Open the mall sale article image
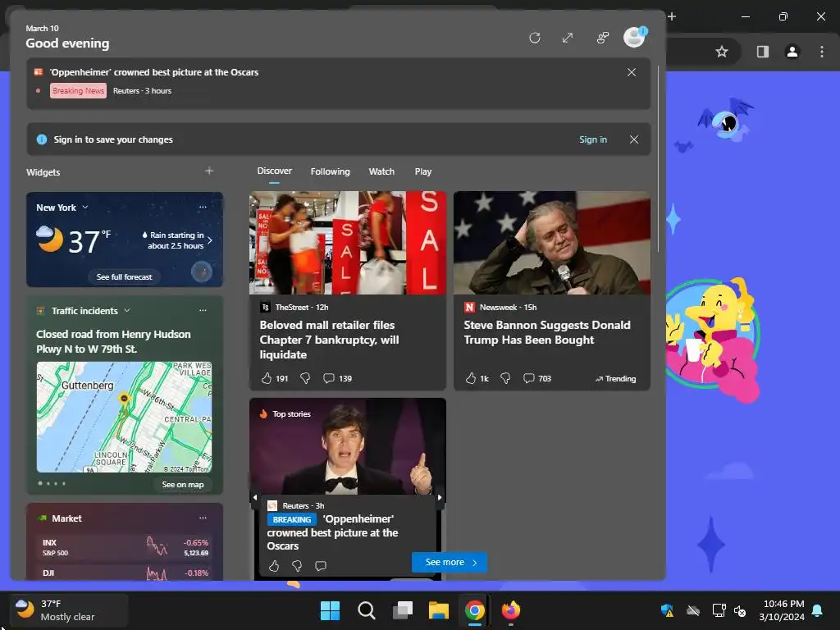Viewport: 840px width, 630px height. (x=348, y=243)
